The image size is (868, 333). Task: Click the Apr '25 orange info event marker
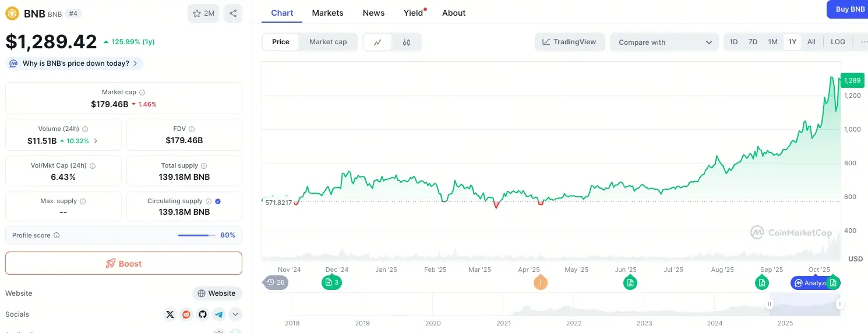pyautogui.click(x=541, y=283)
